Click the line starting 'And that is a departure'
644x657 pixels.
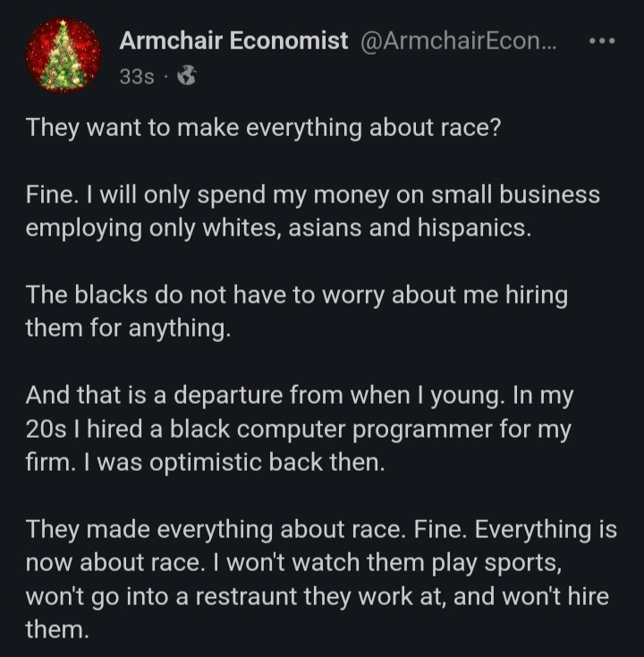[300, 396]
